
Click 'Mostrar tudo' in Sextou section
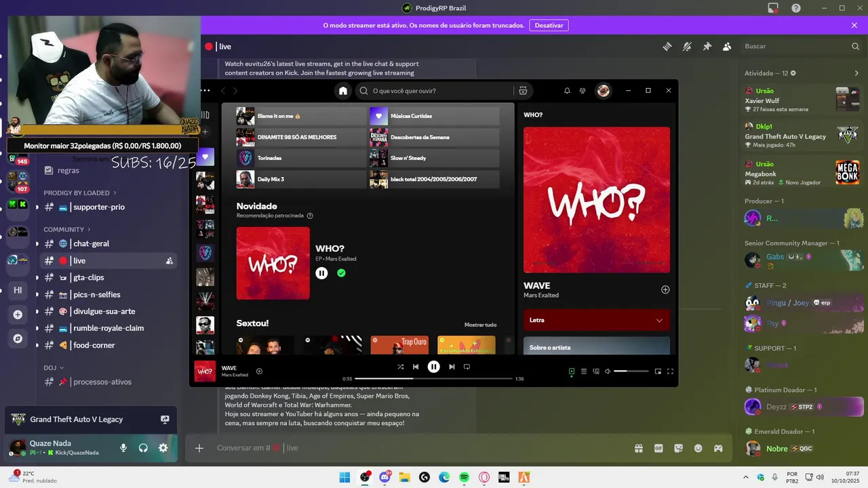pyautogui.click(x=480, y=325)
